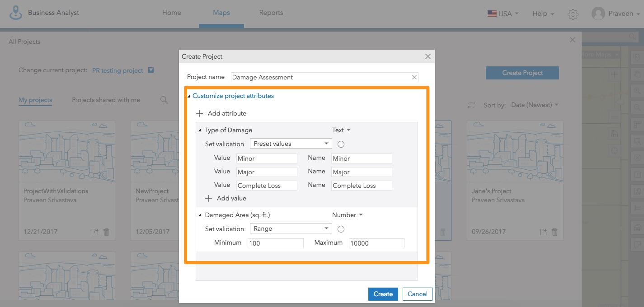
Task: Share the ProjectWithValidations project icon
Action: click(x=95, y=232)
